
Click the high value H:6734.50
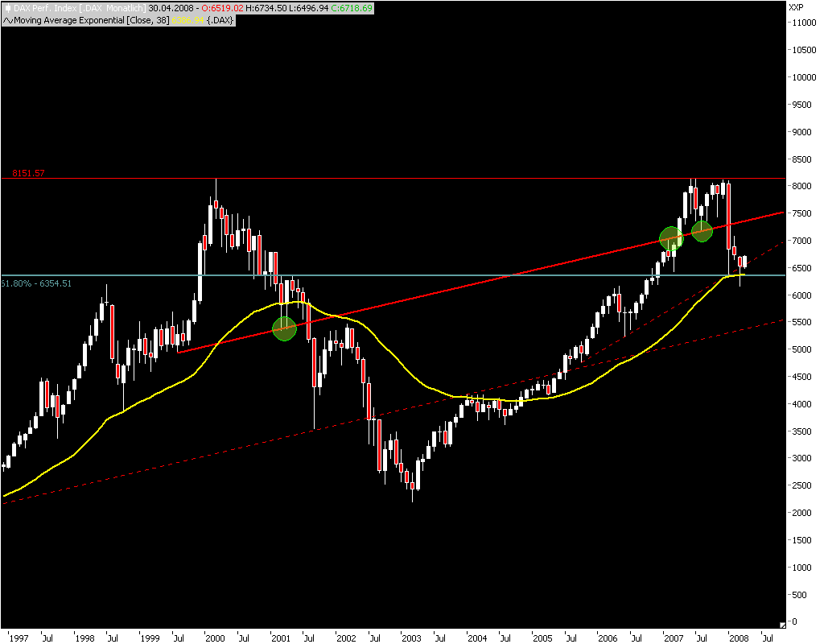click(x=266, y=8)
